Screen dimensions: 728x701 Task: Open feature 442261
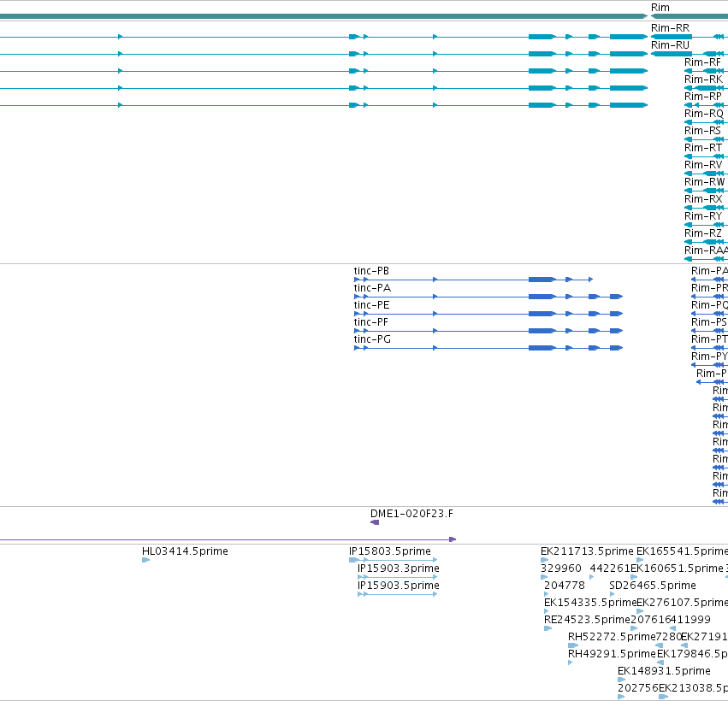coord(610,568)
